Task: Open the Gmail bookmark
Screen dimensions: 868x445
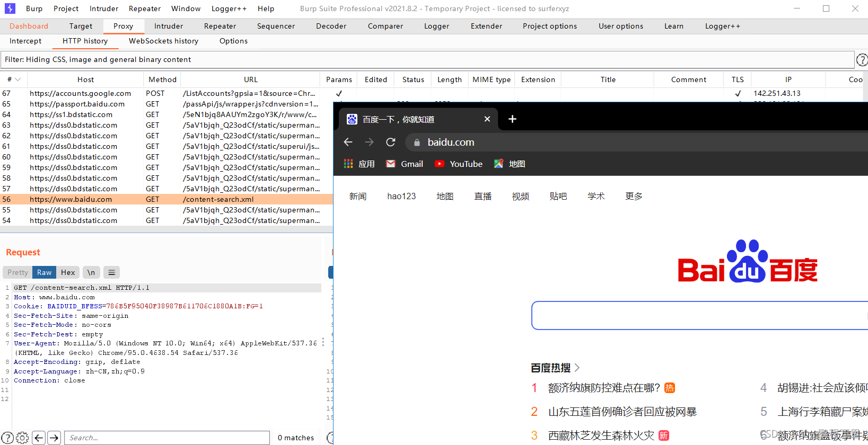Action: (405, 164)
